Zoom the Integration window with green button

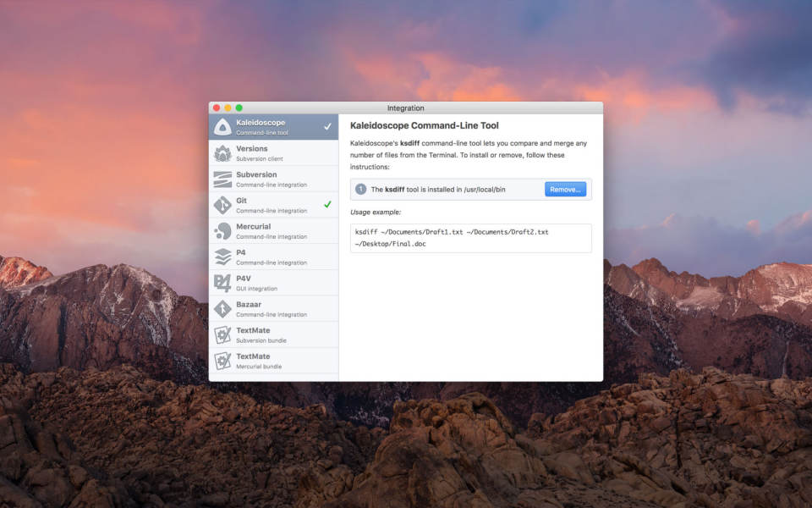tap(239, 108)
